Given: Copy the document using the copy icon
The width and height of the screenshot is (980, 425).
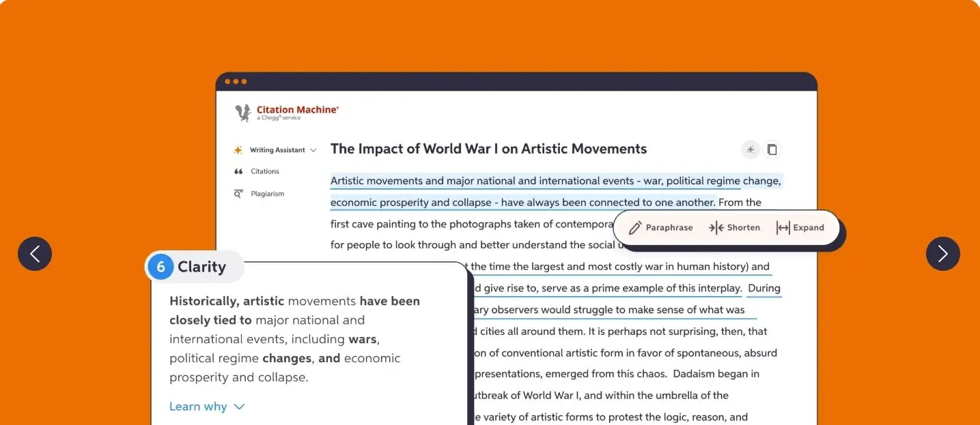Looking at the screenshot, I should pos(772,149).
